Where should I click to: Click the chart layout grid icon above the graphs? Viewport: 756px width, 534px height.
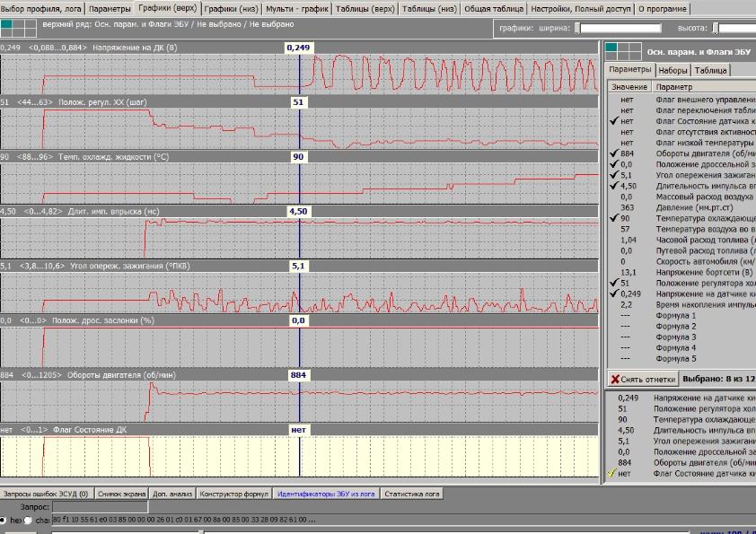click(18, 28)
